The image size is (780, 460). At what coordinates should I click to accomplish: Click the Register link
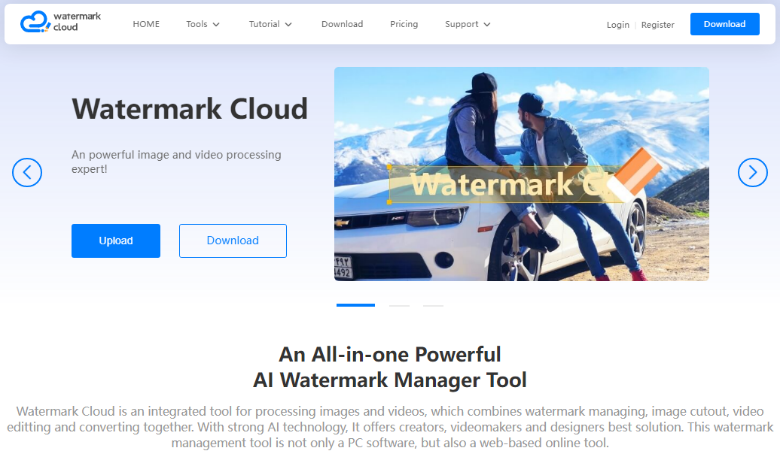tap(657, 24)
